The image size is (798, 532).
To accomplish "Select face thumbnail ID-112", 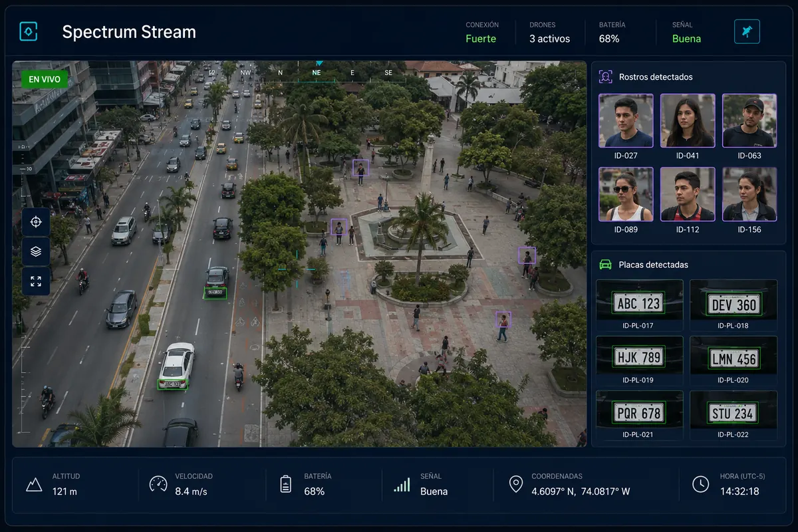I will pyautogui.click(x=688, y=194).
